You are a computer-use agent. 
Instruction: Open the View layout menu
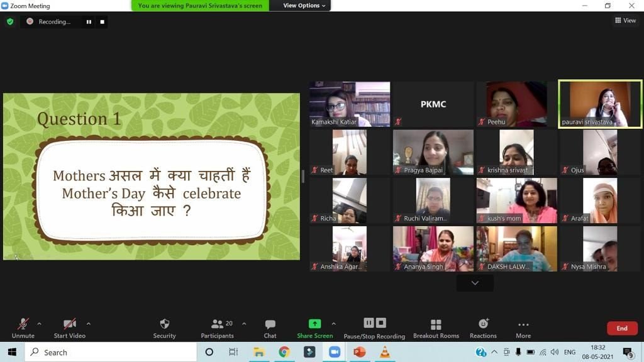point(626,21)
